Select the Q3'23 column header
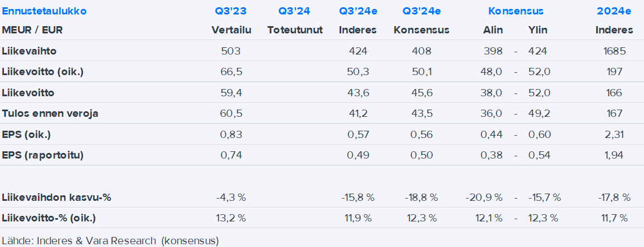644x247 pixels. (231, 11)
